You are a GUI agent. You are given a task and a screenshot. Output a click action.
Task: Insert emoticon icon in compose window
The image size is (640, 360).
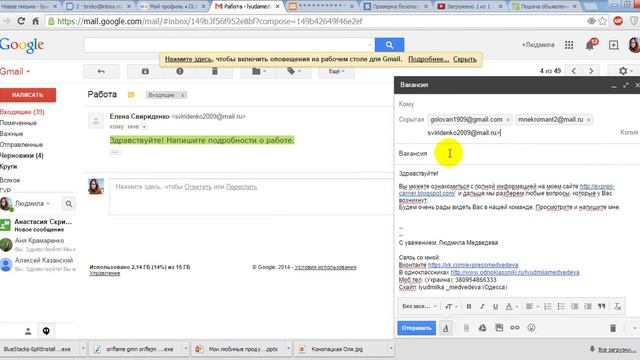tap(531, 328)
